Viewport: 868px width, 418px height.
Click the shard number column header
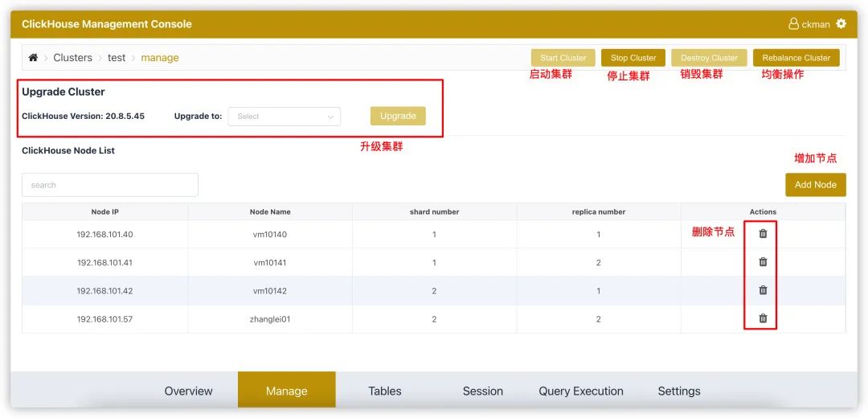coord(435,212)
